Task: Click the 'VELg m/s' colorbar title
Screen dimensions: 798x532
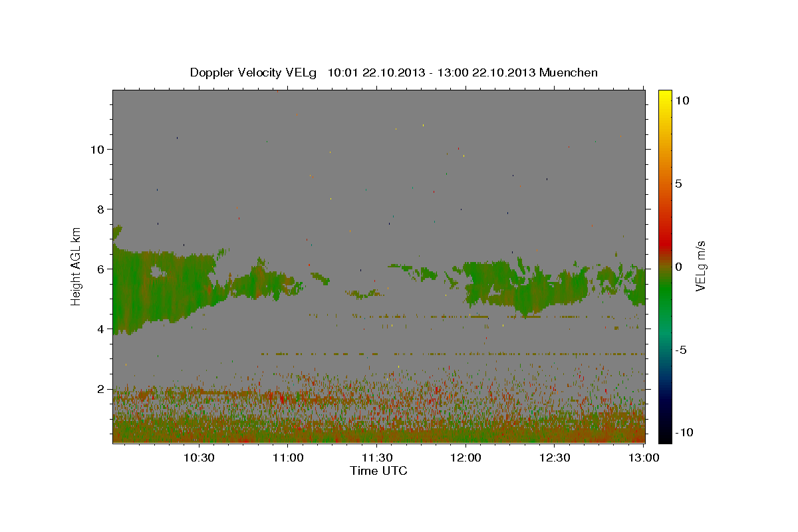Action: 700,266
